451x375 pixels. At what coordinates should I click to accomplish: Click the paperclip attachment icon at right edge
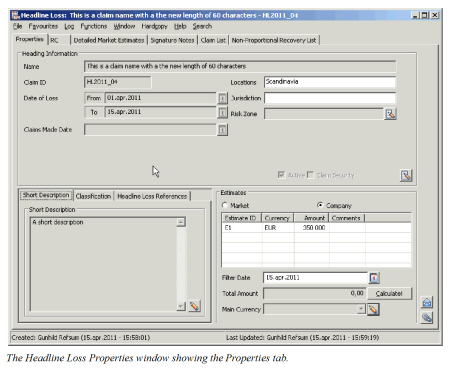click(427, 318)
